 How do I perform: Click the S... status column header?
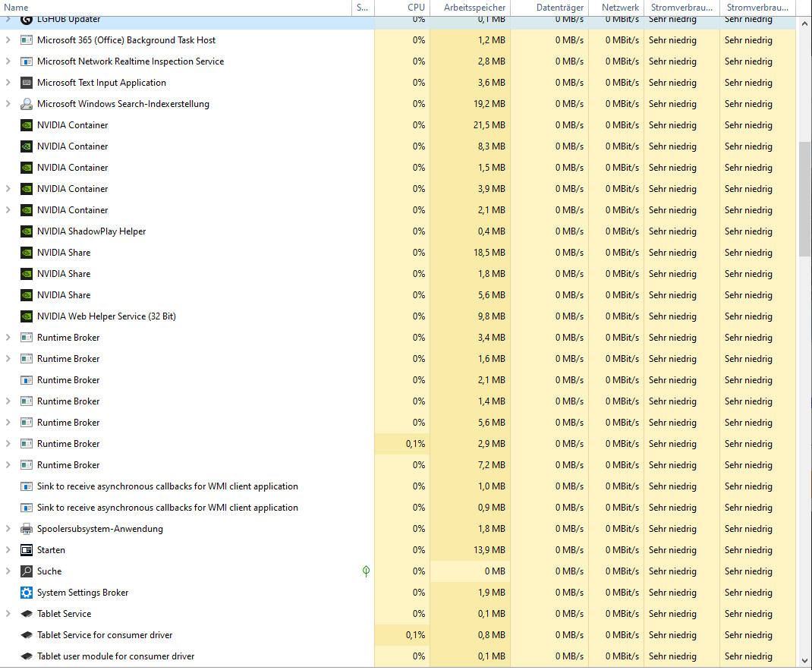tap(363, 8)
